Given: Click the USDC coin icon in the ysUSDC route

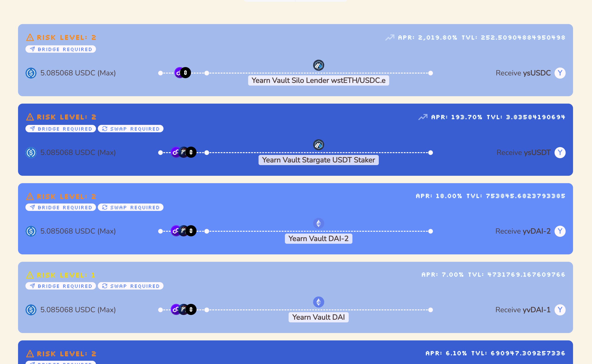Looking at the screenshot, I should click(x=31, y=73).
